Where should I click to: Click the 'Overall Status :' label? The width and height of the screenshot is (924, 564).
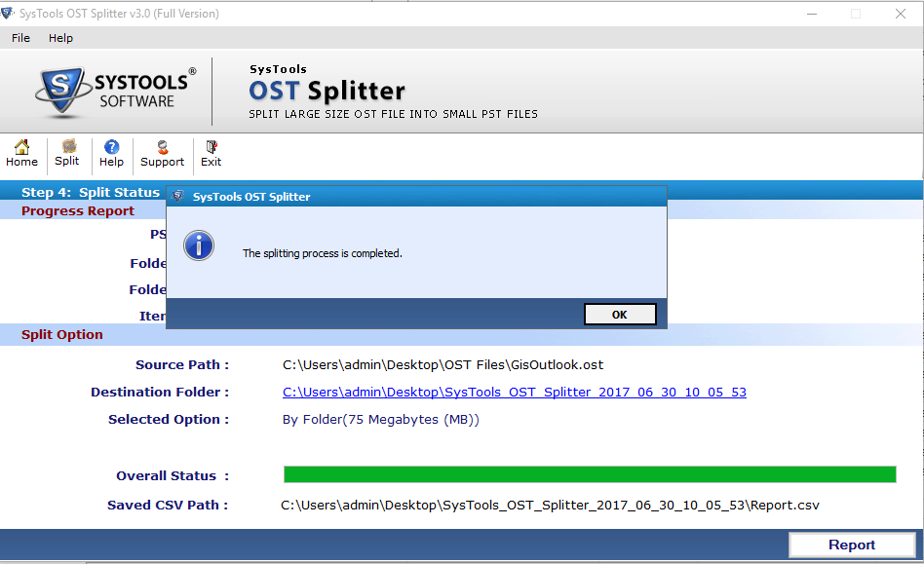[173, 475]
